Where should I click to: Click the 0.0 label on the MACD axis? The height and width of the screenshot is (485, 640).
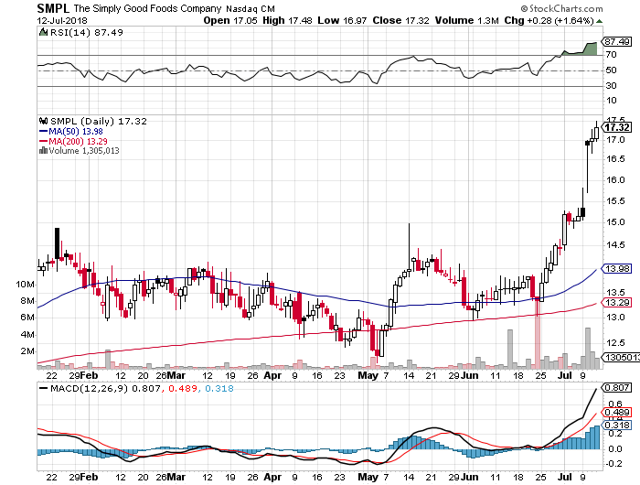pos(615,449)
